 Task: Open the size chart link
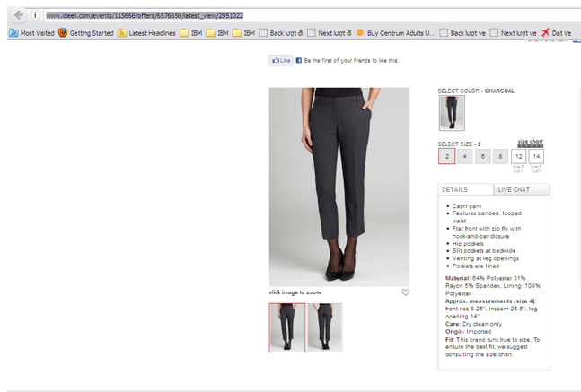[530, 142]
